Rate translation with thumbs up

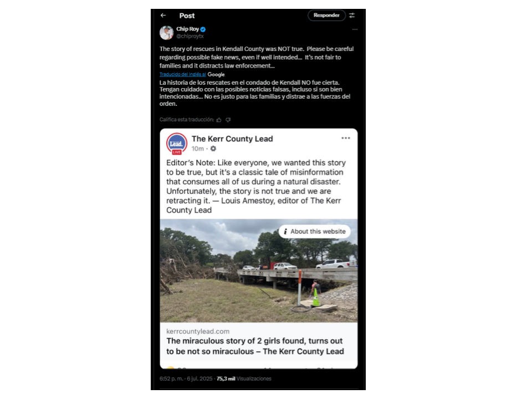click(219, 120)
